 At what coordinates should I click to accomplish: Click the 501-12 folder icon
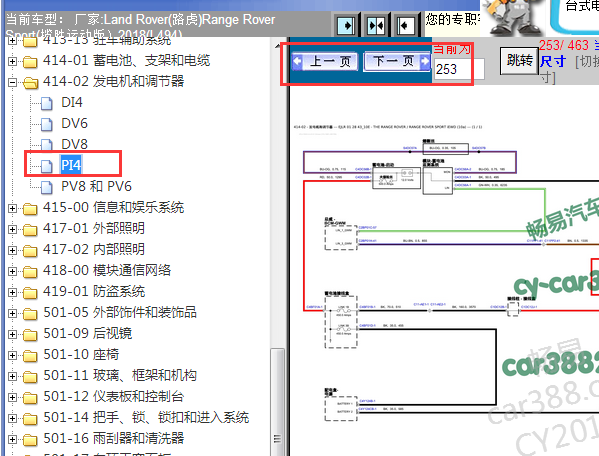30,398
